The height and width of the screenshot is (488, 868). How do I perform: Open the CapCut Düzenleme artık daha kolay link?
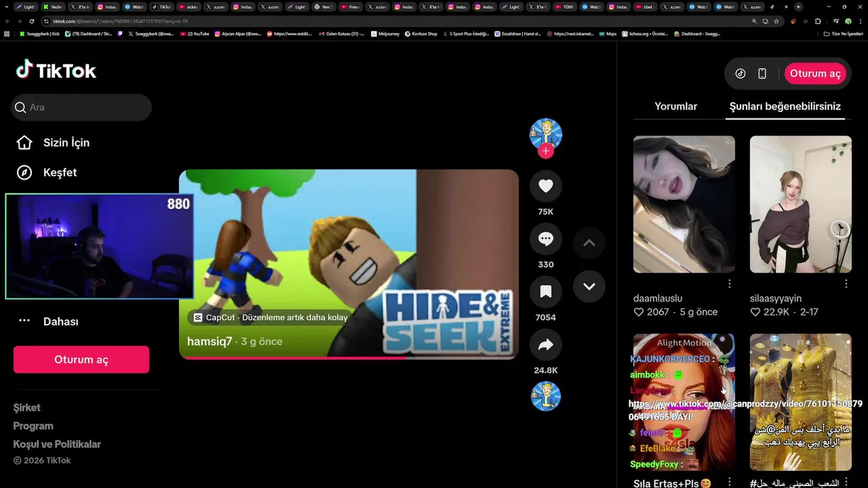271,317
